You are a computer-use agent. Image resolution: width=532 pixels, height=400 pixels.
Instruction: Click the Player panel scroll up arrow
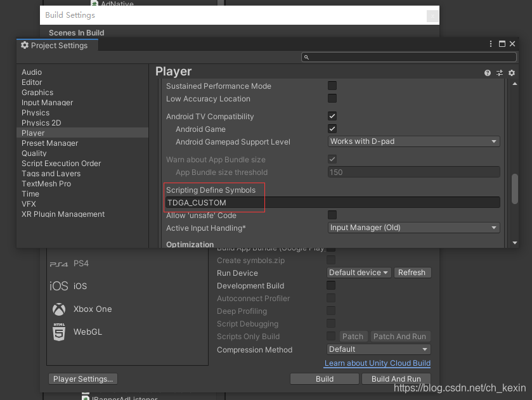pos(515,84)
